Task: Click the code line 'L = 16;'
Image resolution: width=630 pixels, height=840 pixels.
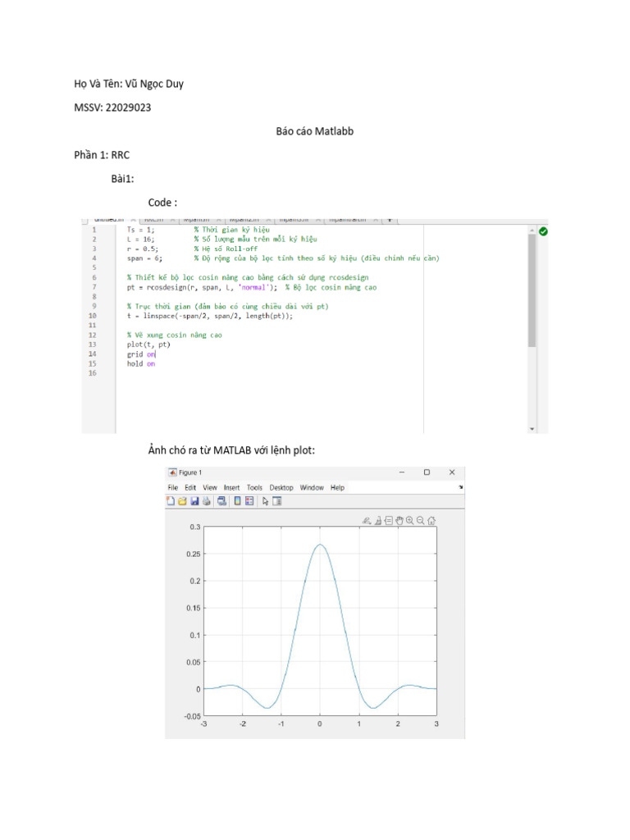Action: point(140,239)
